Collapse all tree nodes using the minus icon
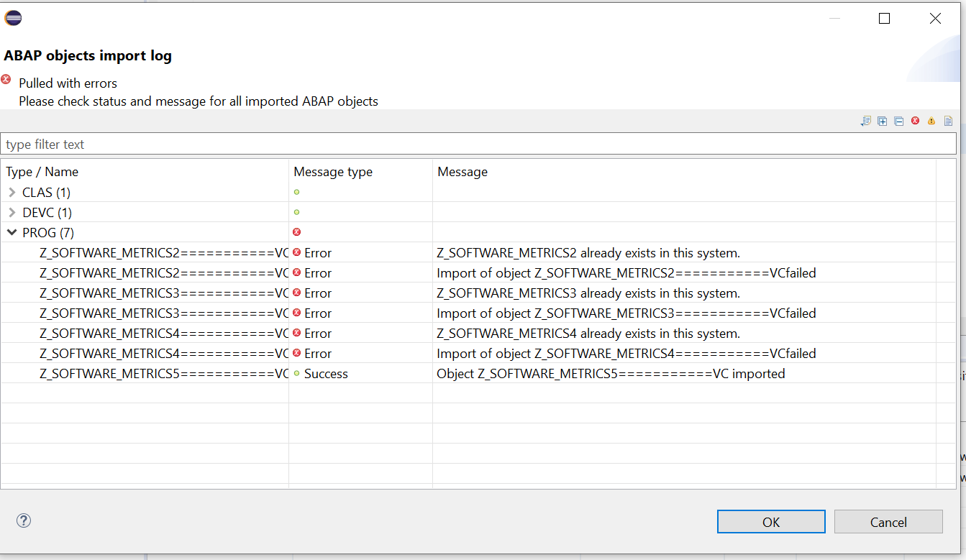 pos(898,121)
